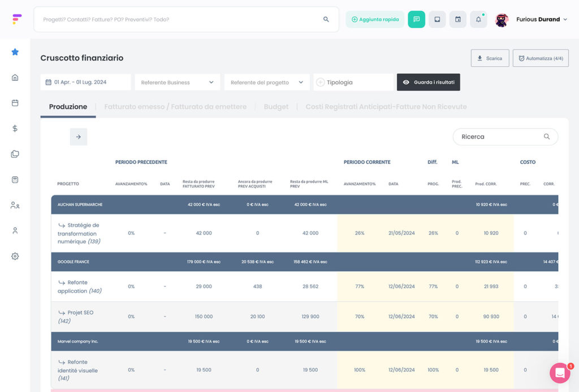Viewport: 579px width, 392px height.
Task: Click the 112 923 € IVA esc total
Action: click(491, 262)
